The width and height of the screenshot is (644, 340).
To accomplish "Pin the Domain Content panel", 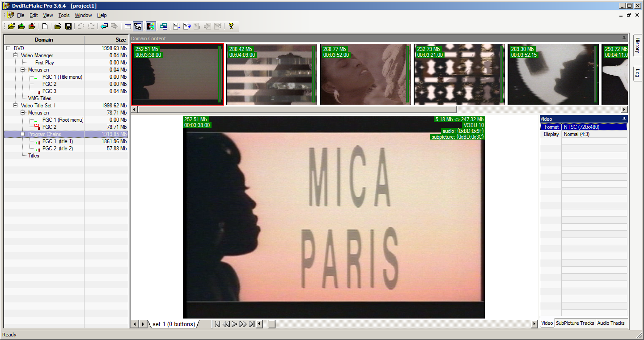I will [x=624, y=38].
